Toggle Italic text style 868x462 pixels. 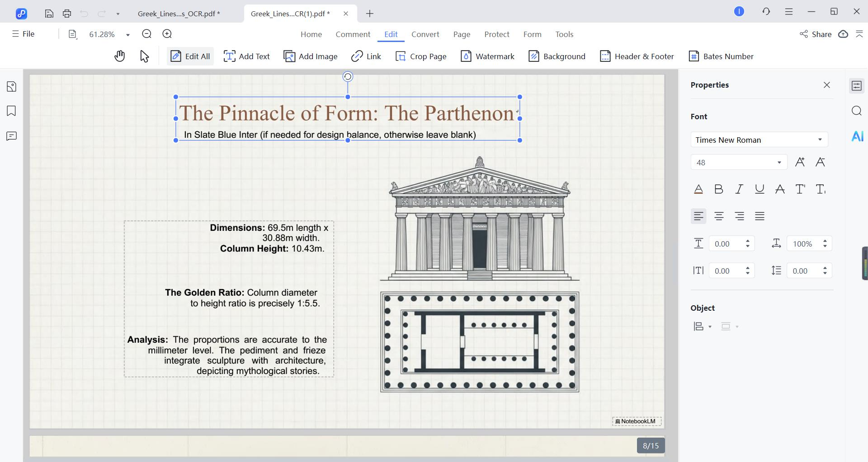coord(739,189)
